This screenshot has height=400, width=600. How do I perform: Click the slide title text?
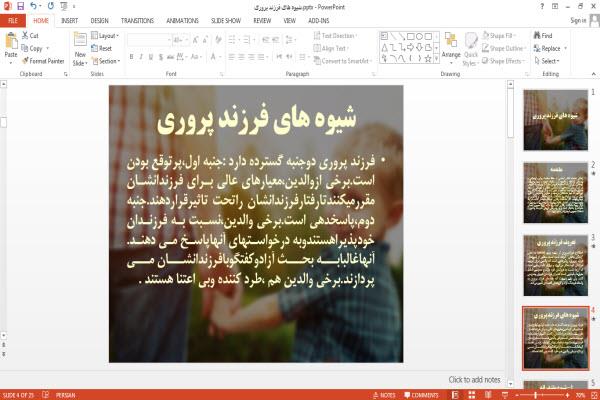pyautogui.click(x=256, y=119)
